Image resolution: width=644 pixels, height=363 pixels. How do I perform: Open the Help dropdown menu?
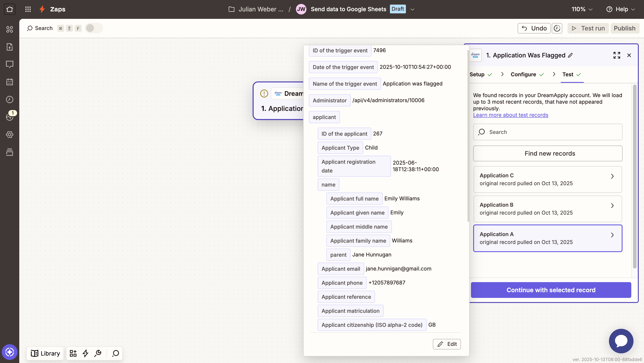[621, 9]
